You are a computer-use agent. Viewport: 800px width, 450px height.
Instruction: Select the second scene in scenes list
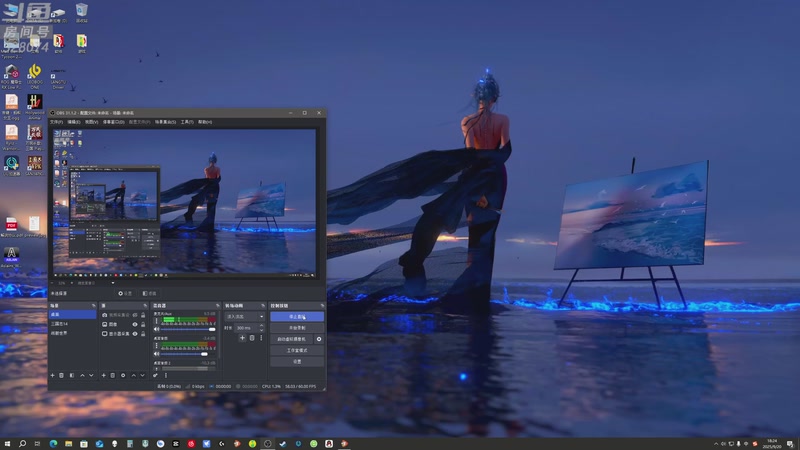pos(72,324)
